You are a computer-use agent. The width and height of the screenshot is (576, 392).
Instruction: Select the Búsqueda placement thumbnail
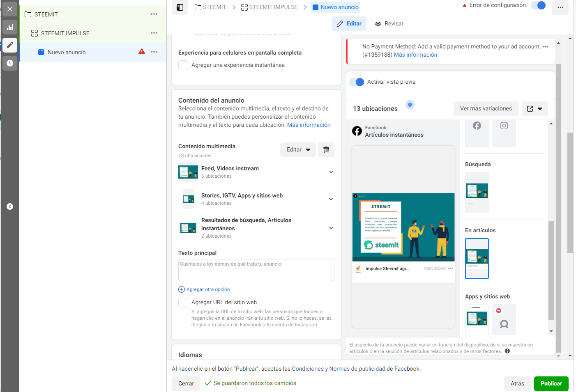pos(477,193)
